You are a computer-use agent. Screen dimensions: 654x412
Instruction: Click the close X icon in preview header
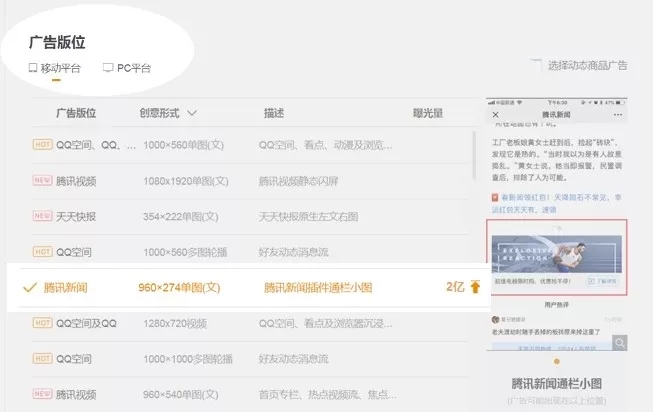[x=496, y=115]
